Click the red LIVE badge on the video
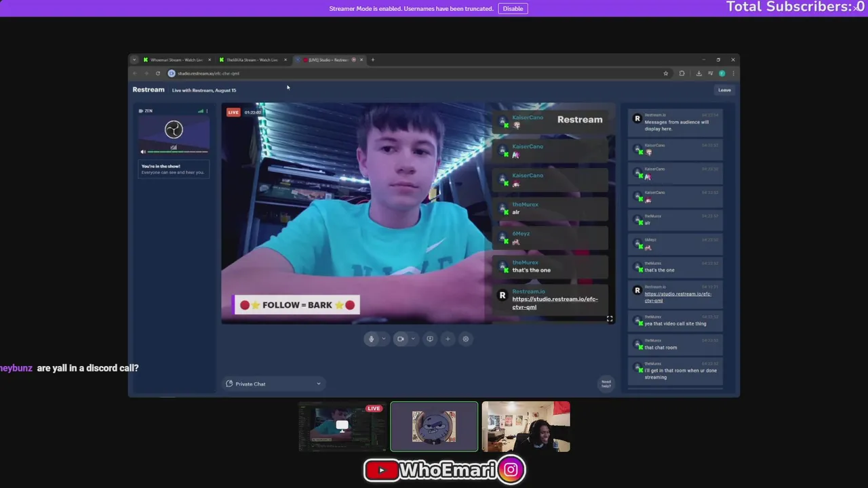Screen dimensions: 868x488 (233, 113)
